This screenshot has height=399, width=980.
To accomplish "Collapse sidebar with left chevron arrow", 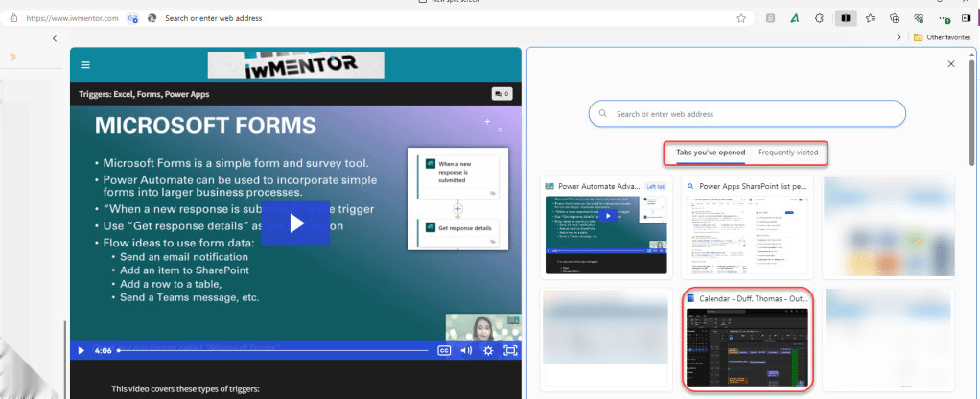I will pos(55,38).
